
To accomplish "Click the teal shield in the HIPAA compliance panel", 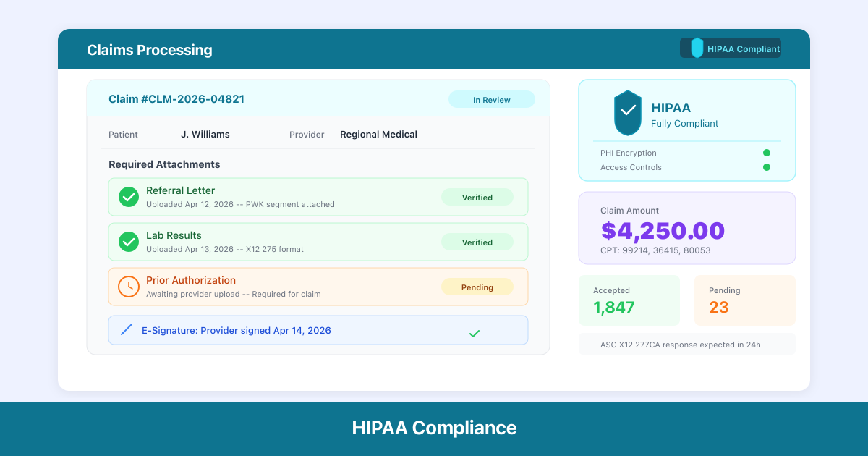I will (x=626, y=112).
